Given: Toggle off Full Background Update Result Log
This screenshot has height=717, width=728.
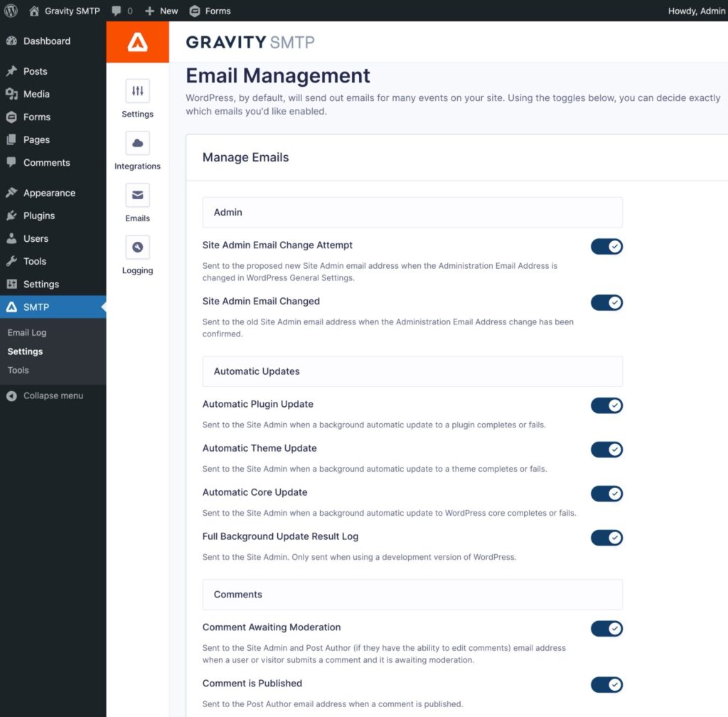Looking at the screenshot, I should click(x=606, y=537).
